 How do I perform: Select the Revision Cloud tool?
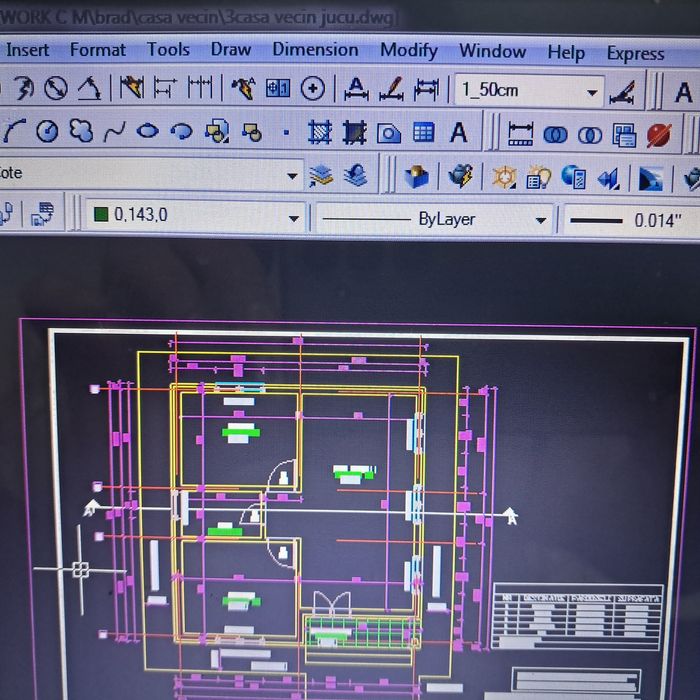pos(81,130)
